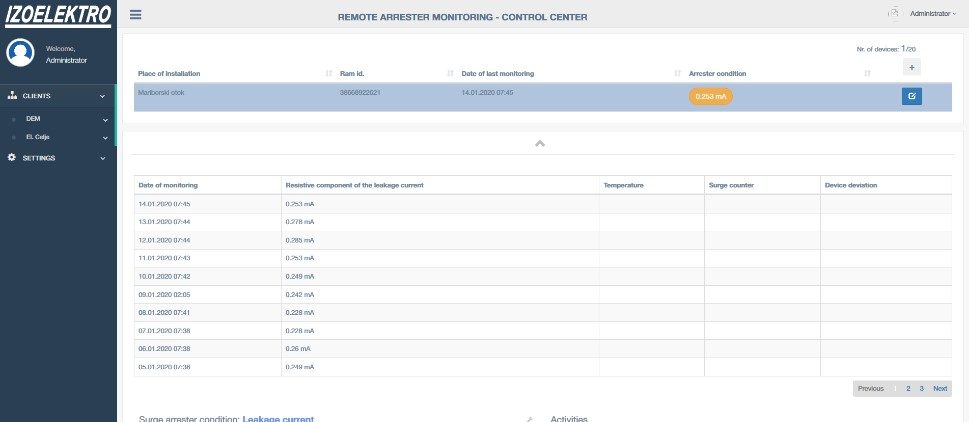Click the 07.01.2020 07:38 monitoring row
Screen dimensions: 969x422
point(543,331)
